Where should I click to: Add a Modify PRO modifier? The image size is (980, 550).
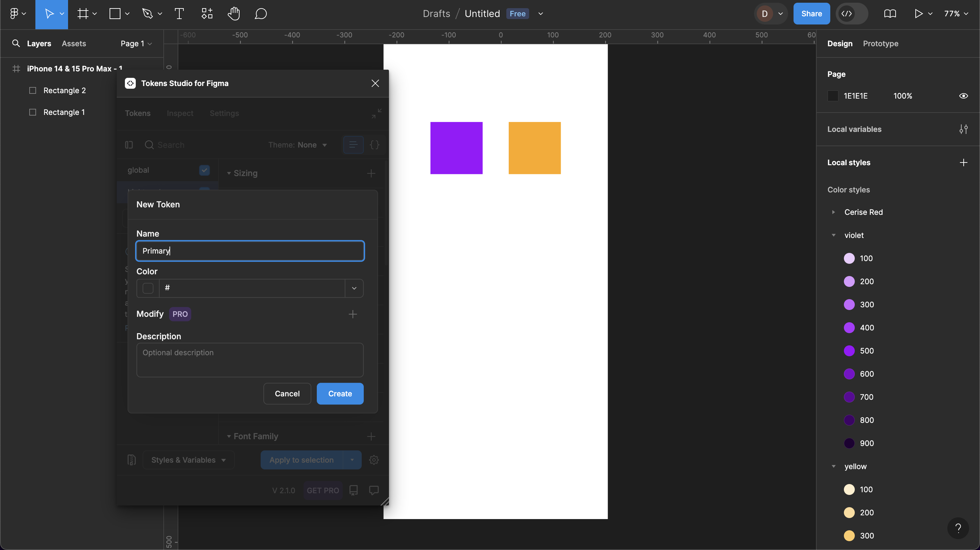coord(353,314)
